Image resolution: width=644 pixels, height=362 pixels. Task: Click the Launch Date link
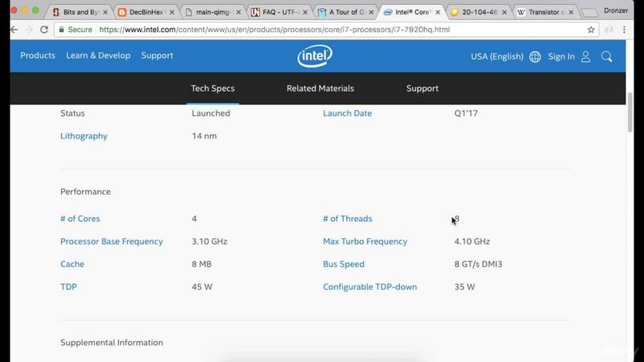(348, 113)
